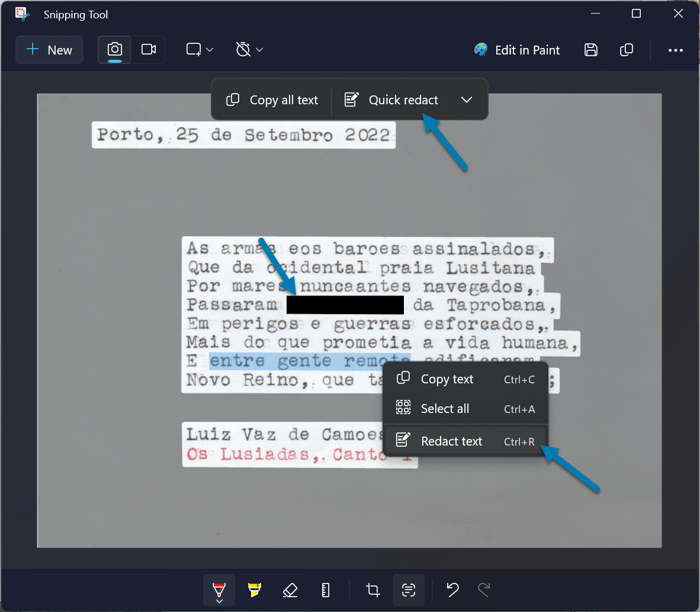This screenshot has width=700, height=612.
Task: Choose Select all from the context menu
Action: [x=465, y=409]
